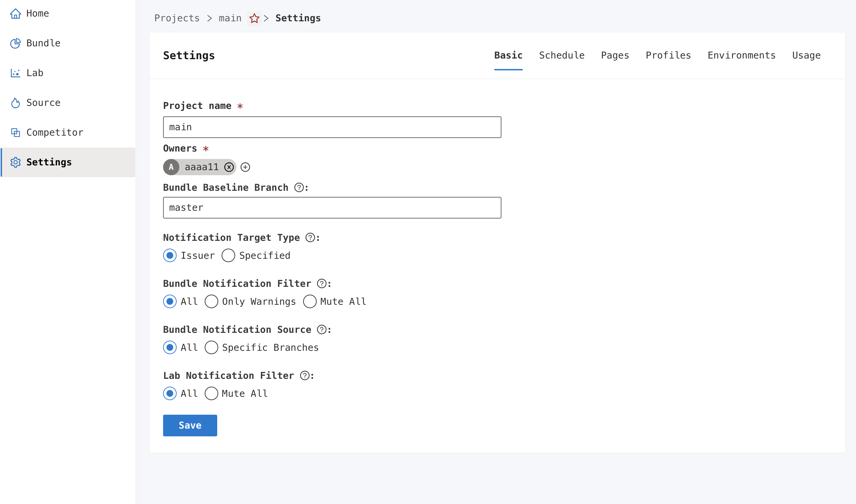Select Mute All for Lab Notification Filter

coord(211,393)
